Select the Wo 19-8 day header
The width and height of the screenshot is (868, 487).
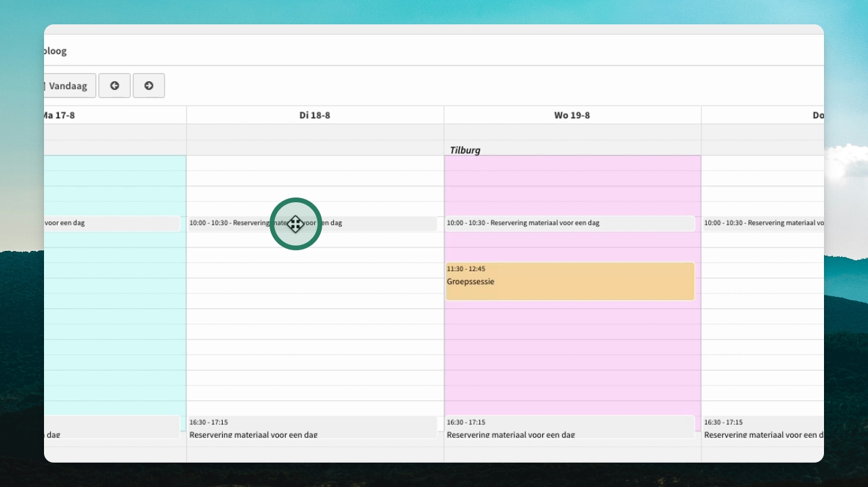pyautogui.click(x=572, y=115)
